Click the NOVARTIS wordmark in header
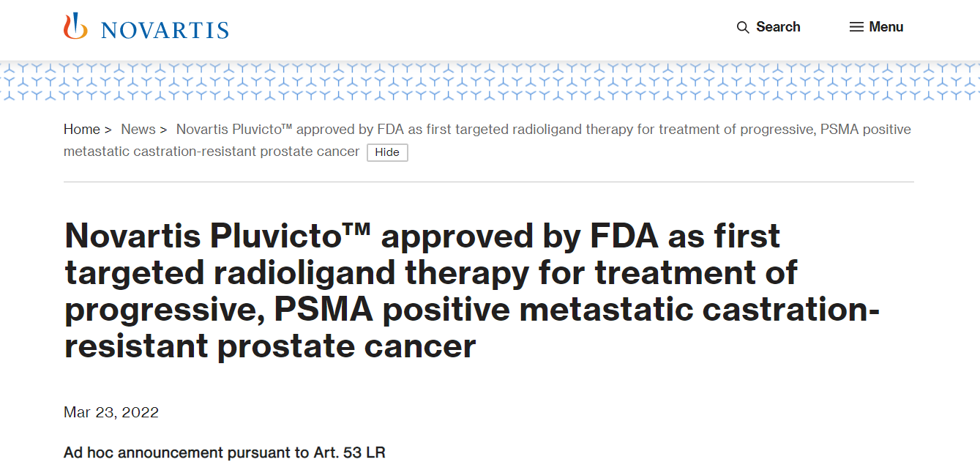 coord(165,30)
